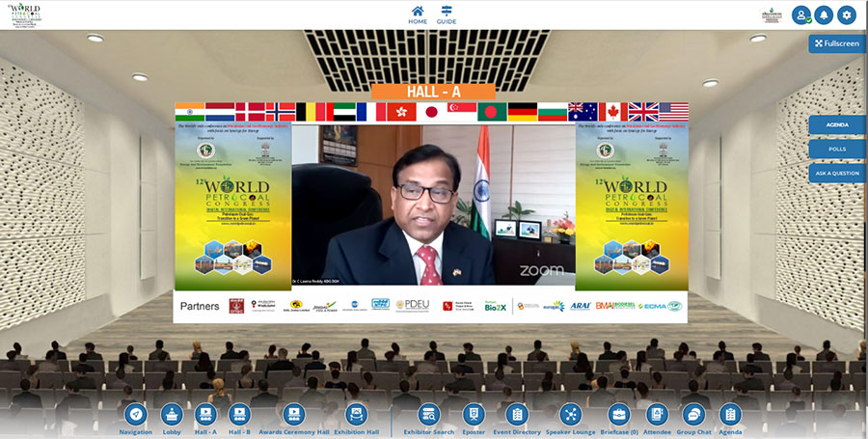The width and height of the screenshot is (868, 439).
Task: Open the Exhibition Hall icon
Action: (x=357, y=414)
